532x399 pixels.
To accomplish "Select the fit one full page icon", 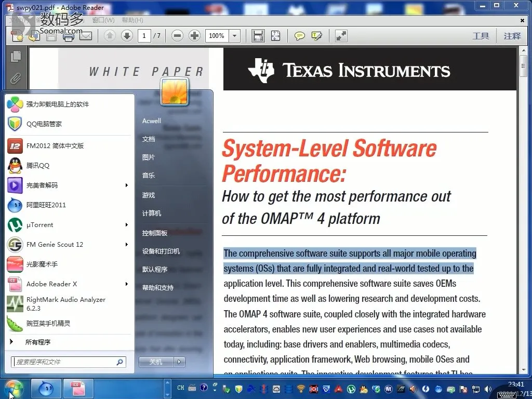I will click(x=275, y=36).
